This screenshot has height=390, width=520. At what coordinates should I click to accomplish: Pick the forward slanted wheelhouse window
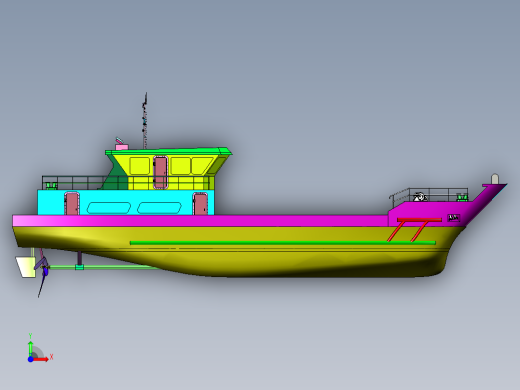(202, 166)
